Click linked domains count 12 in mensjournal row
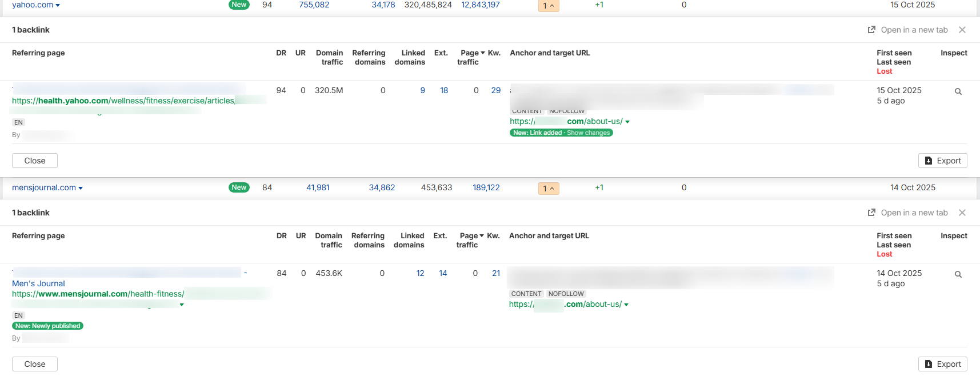The height and width of the screenshot is (380, 980). point(421,273)
